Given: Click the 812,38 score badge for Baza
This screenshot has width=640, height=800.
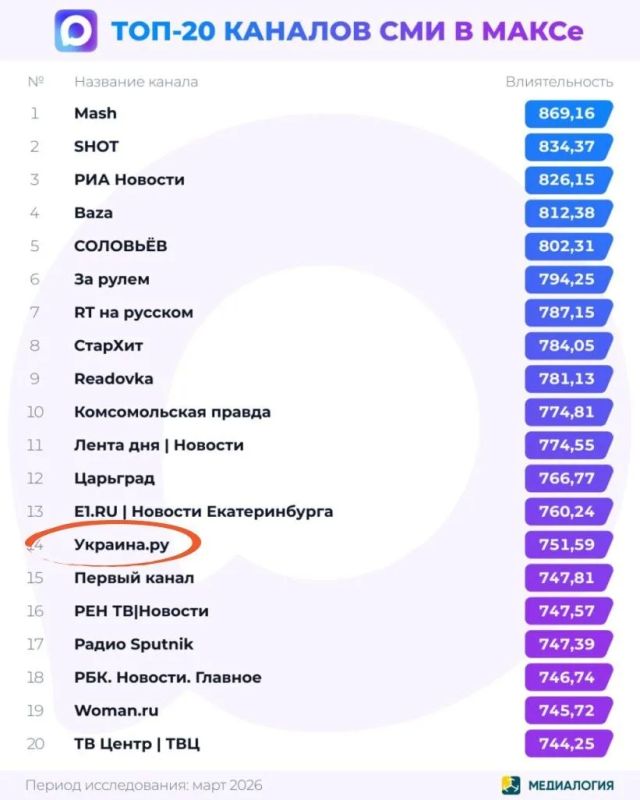Looking at the screenshot, I should coord(569,213).
